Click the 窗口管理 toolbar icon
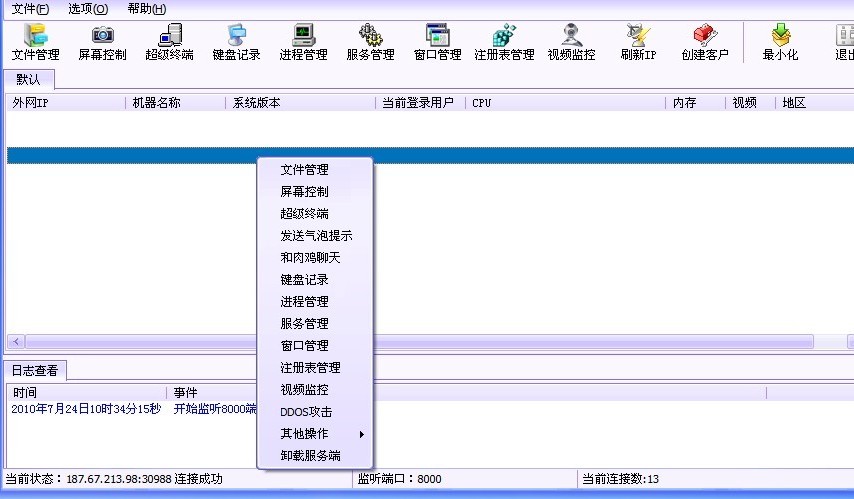854x499 pixels. (x=437, y=42)
